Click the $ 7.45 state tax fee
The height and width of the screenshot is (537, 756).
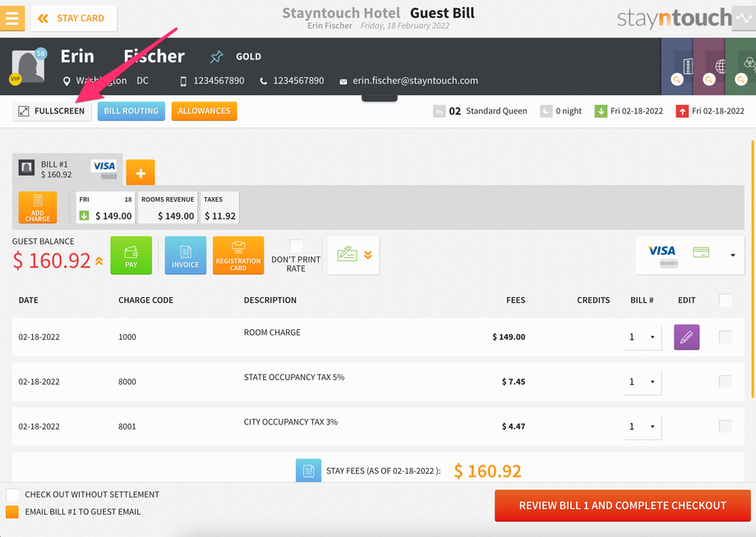(x=514, y=382)
